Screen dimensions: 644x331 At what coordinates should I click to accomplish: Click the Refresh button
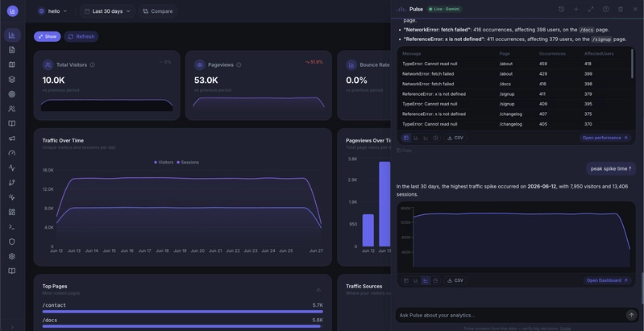[81, 36]
